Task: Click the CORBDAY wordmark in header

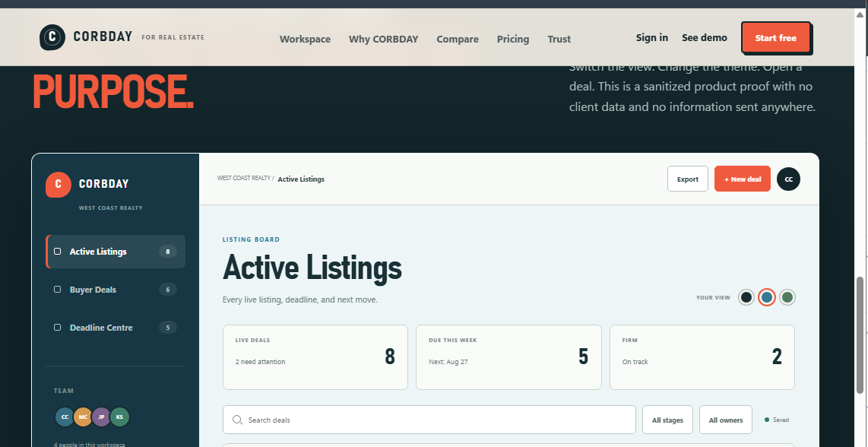Action: (103, 37)
